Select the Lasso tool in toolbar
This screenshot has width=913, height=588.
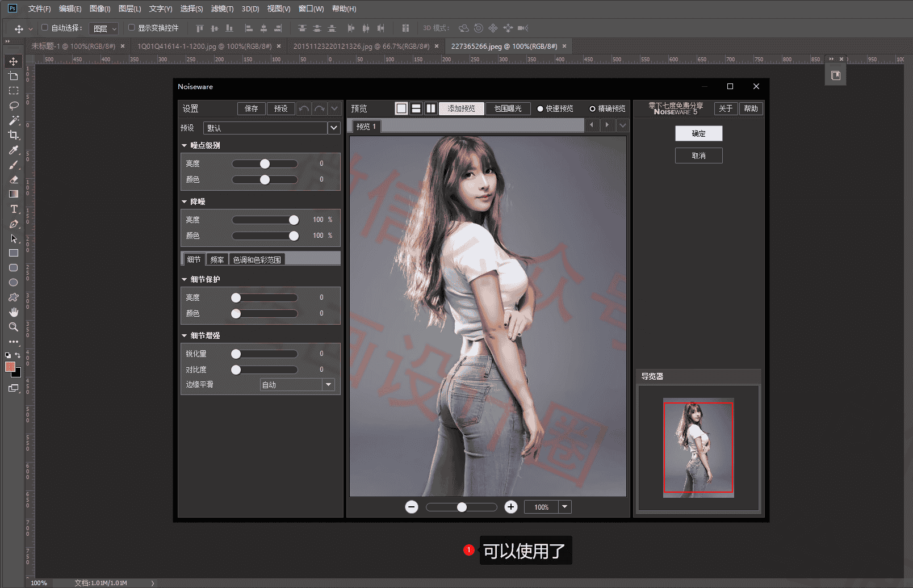[14, 106]
